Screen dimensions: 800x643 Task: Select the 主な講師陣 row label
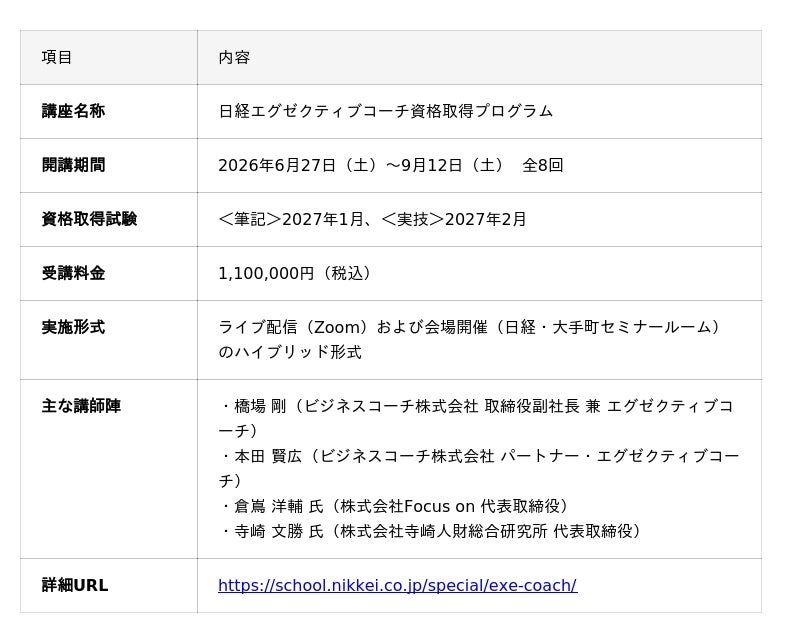(x=81, y=406)
